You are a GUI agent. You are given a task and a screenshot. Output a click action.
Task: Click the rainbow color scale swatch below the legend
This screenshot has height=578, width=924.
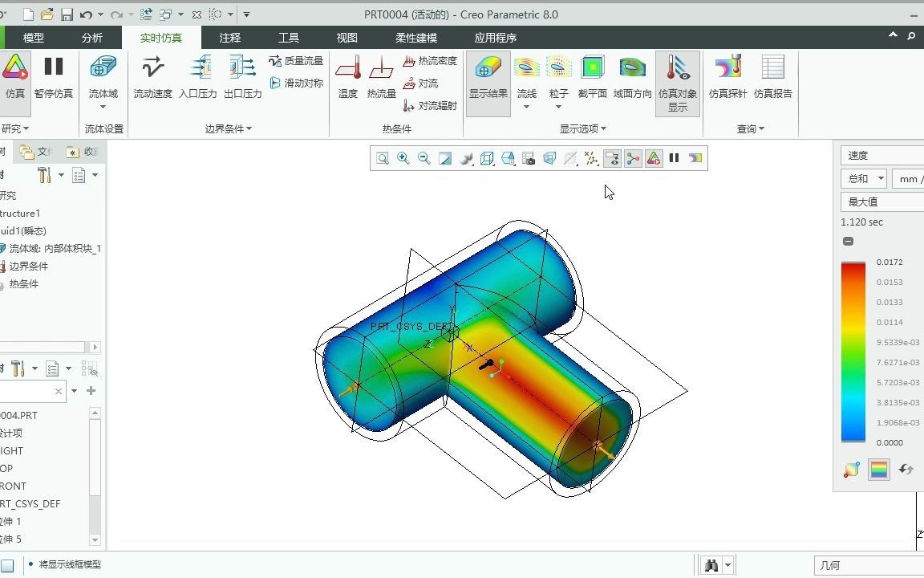point(879,470)
